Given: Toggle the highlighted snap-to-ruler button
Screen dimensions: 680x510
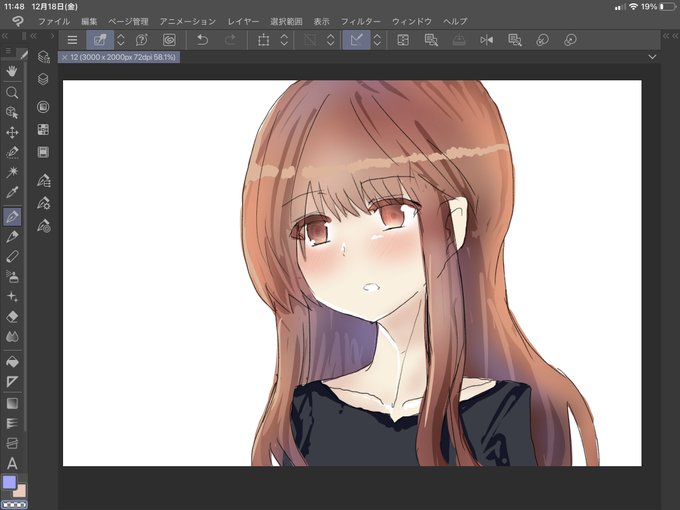Looking at the screenshot, I should coord(356,40).
